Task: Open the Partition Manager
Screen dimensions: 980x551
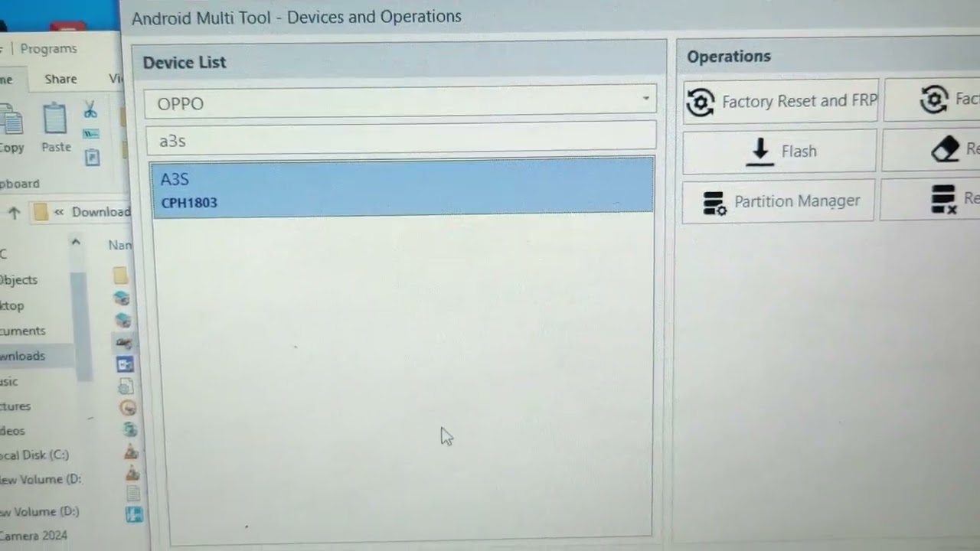Action: click(778, 201)
